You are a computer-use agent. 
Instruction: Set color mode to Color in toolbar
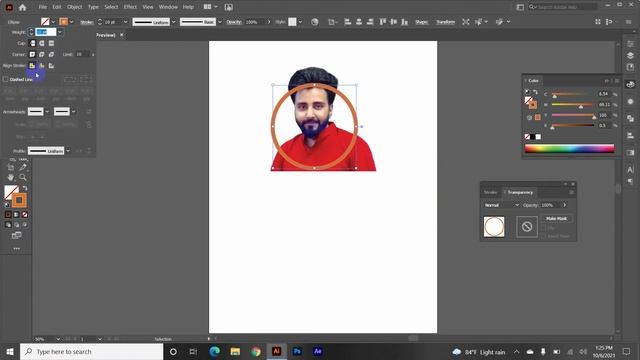(x=8, y=214)
